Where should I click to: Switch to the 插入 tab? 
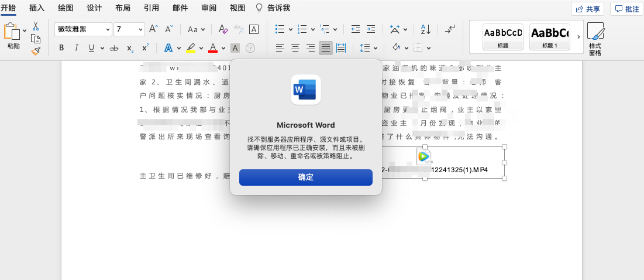point(37,8)
